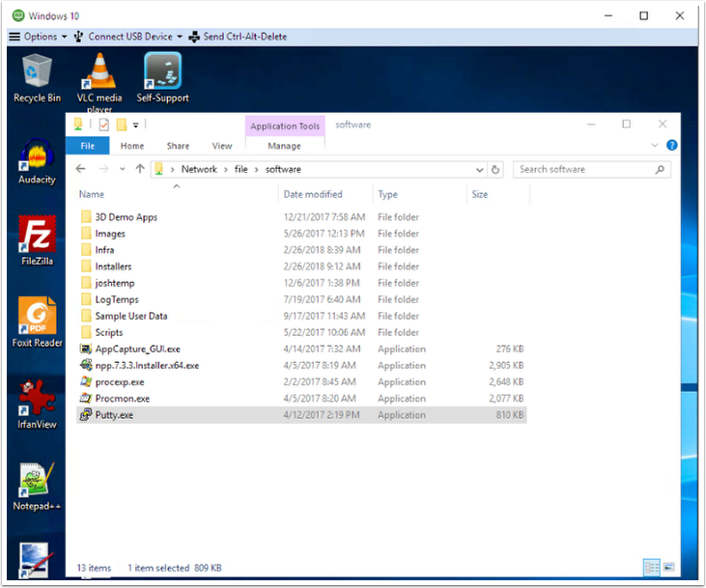Click the search magnifier icon

pos(660,170)
